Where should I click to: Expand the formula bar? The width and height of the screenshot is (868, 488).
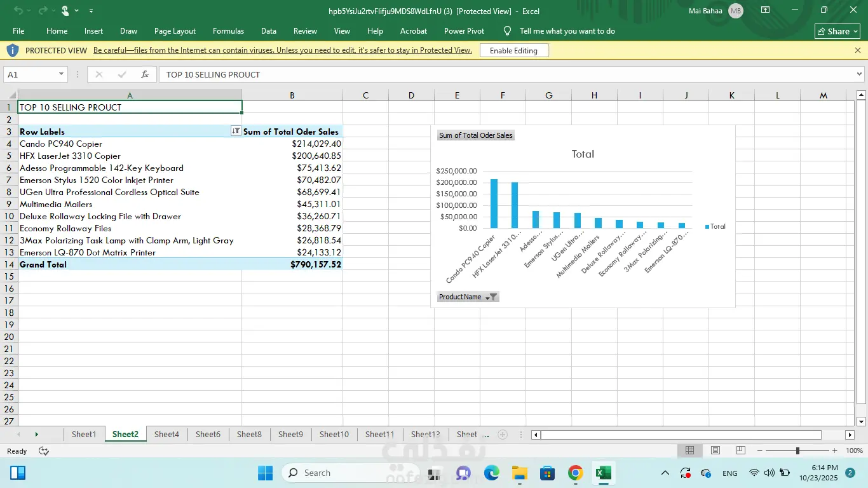point(860,74)
